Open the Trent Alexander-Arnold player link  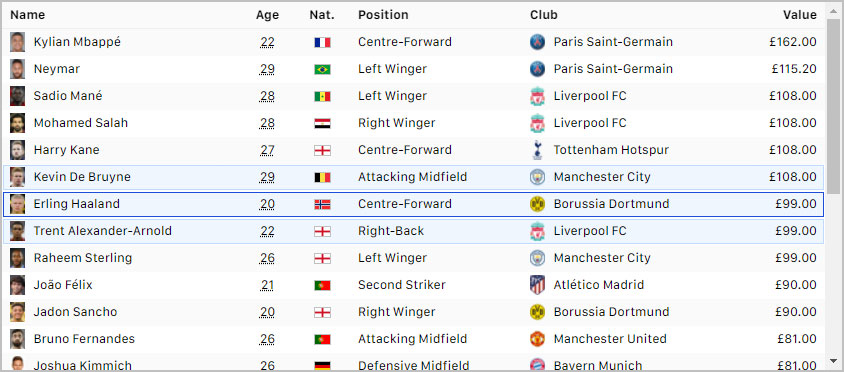coord(103,231)
